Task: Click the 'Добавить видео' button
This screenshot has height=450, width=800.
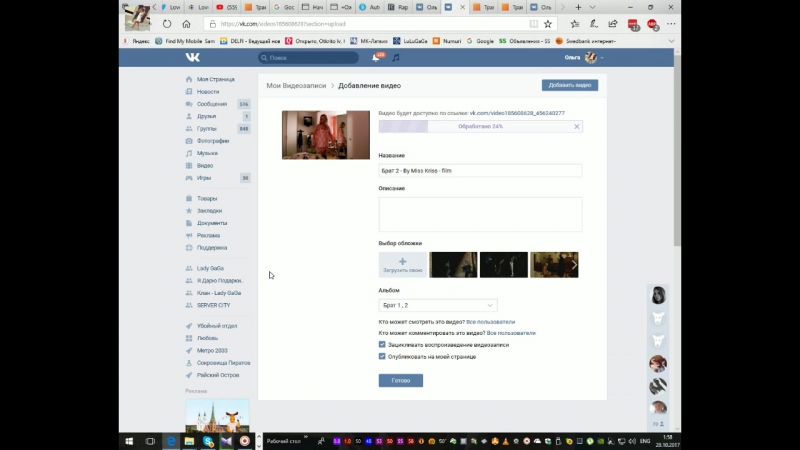Action: [x=569, y=86]
